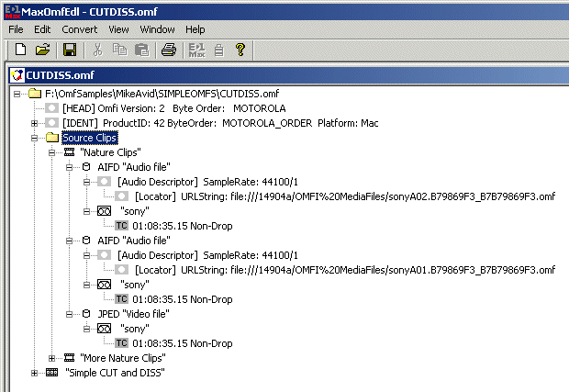The image size is (569, 392).
Task: Open the Edit menu
Action: [x=42, y=29]
